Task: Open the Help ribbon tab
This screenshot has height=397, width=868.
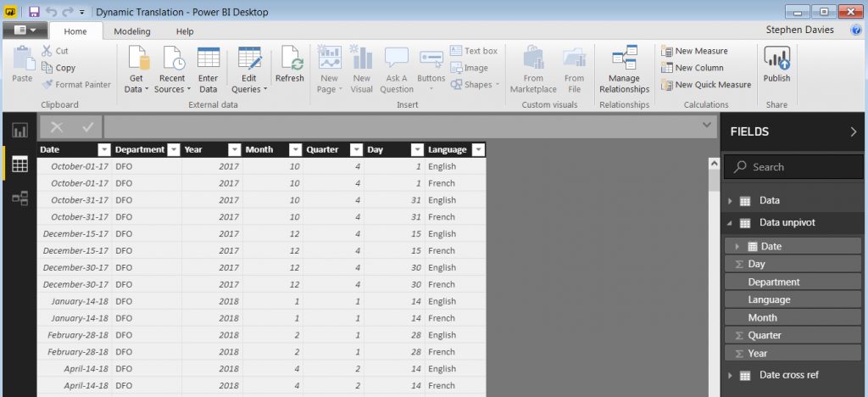Action: [185, 31]
